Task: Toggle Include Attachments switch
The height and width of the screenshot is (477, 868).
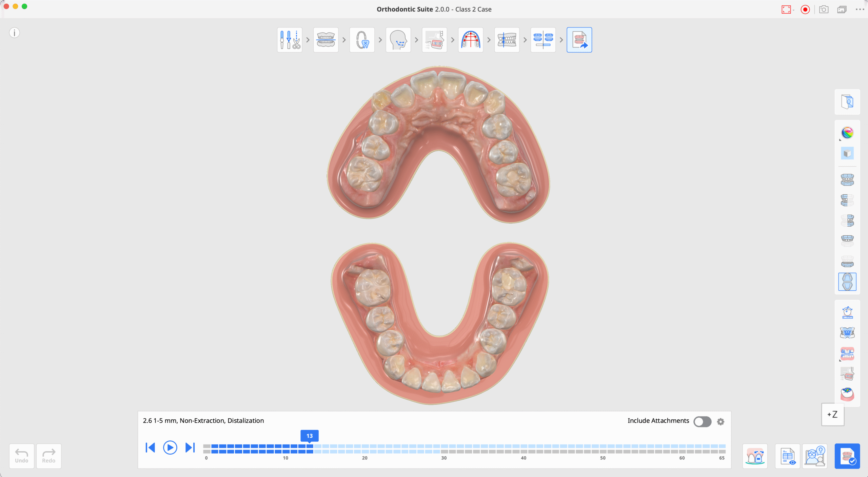Action: click(703, 421)
